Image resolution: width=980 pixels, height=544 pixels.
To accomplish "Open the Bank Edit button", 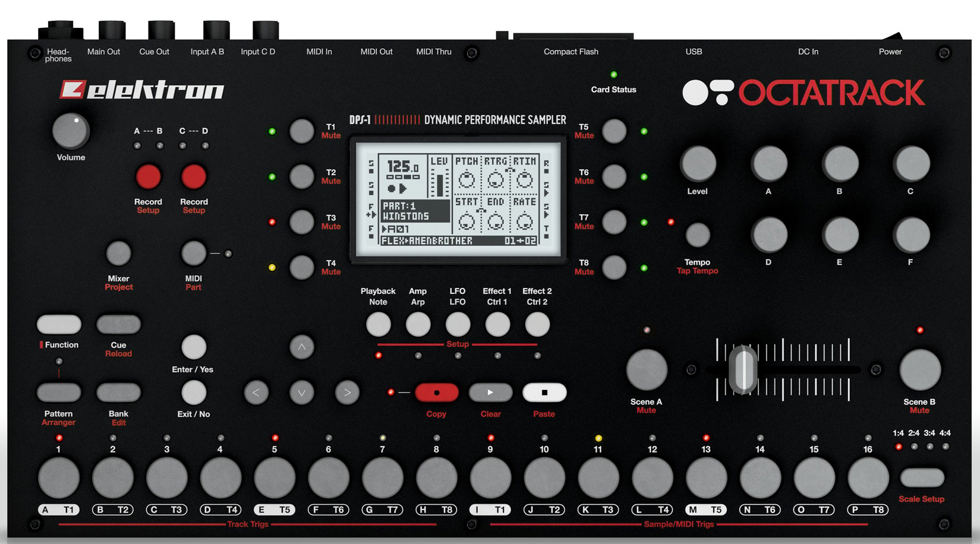I will coord(118,393).
